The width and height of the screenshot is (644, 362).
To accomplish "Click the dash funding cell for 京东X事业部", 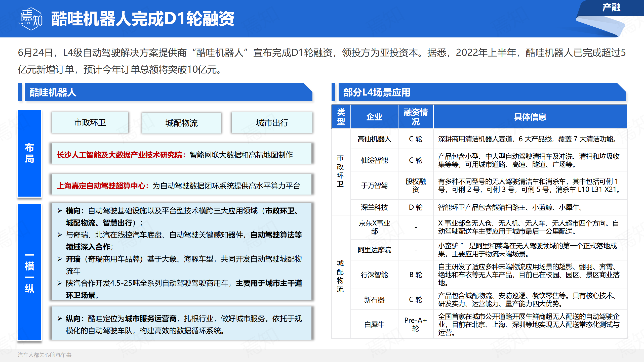I will click(416, 227).
